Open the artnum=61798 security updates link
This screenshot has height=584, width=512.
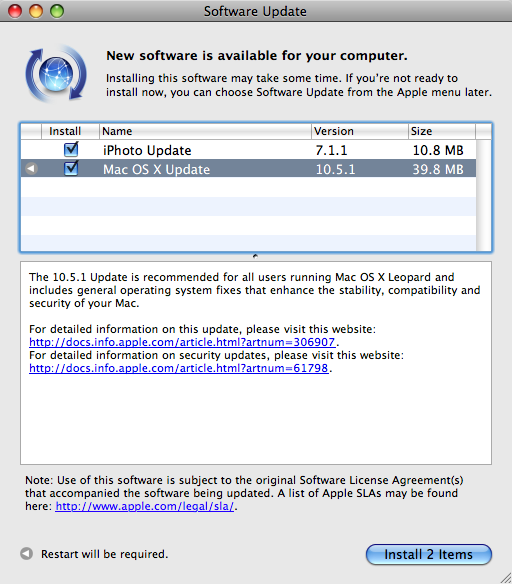point(179,368)
